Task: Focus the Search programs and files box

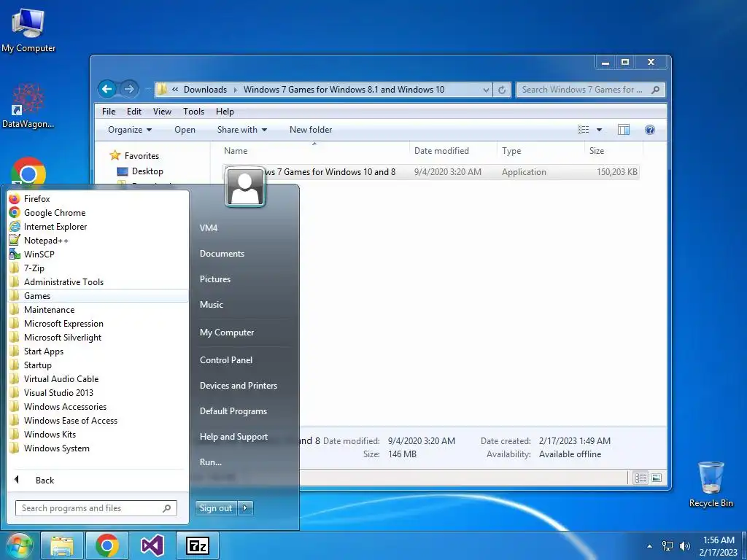Action: pyautogui.click(x=96, y=508)
